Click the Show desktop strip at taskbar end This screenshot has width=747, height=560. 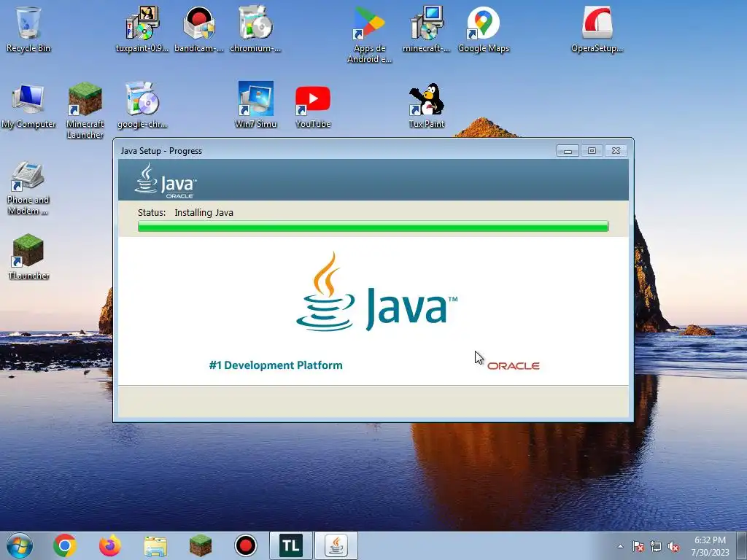[x=743, y=545]
